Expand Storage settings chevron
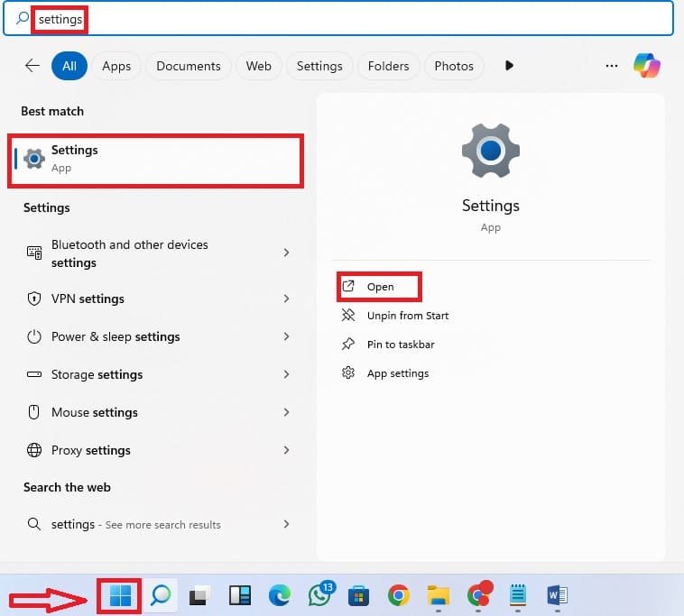Image resolution: width=684 pixels, height=616 pixels. pos(286,374)
